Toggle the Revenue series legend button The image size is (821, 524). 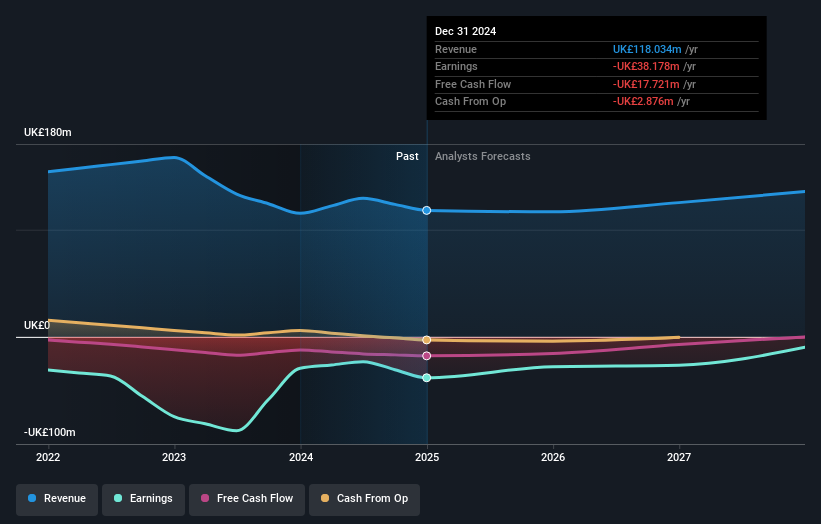pos(57,499)
